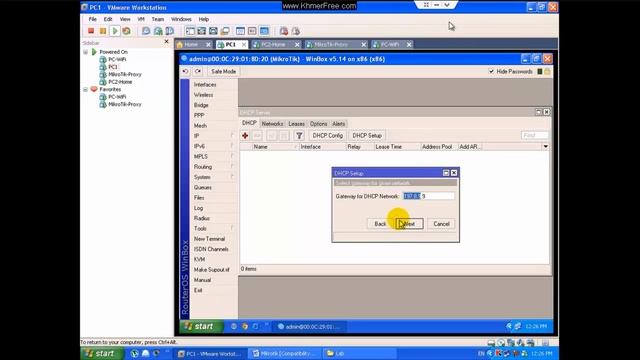Click the Reset virtual machine icon
Image resolution: width=640 pixels, height=360 pixels.
[x=127, y=31]
